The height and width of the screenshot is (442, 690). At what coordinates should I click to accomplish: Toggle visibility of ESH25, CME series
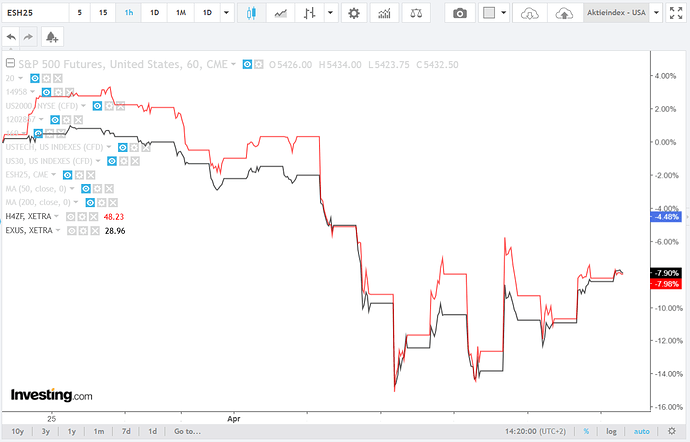(x=67, y=175)
